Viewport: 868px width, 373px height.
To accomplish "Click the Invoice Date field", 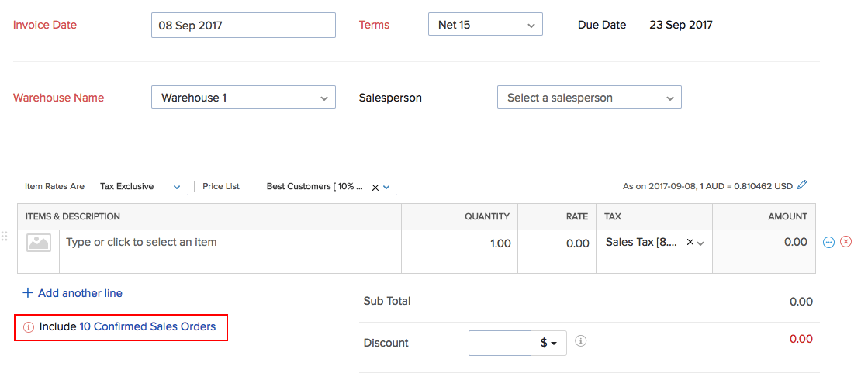I will pyautogui.click(x=243, y=25).
